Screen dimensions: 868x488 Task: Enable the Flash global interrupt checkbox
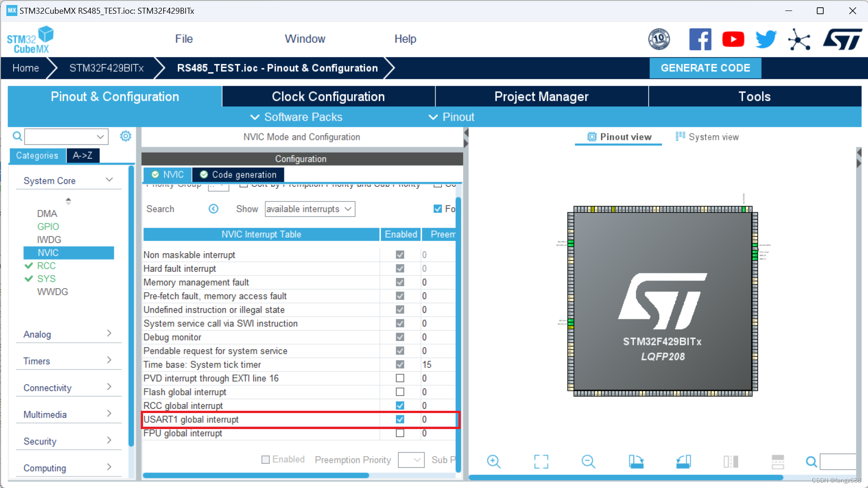(x=400, y=392)
